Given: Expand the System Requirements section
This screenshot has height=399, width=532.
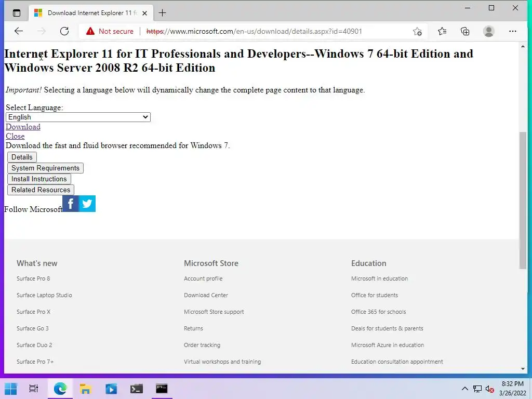Looking at the screenshot, I should [x=46, y=168].
